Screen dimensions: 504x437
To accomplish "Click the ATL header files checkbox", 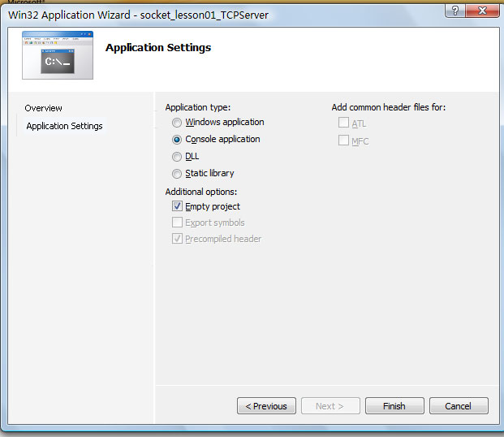I will point(343,123).
